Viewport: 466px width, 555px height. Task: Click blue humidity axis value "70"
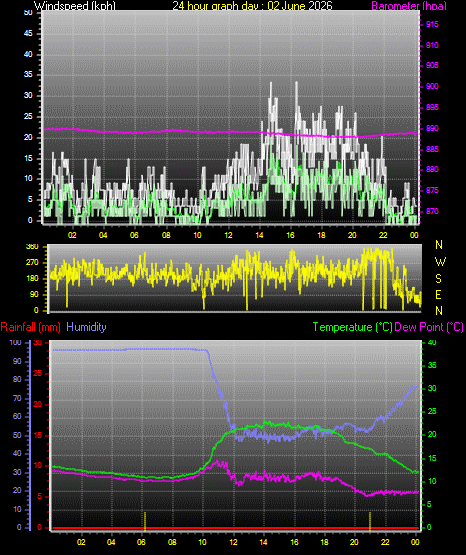pyautogui.click(x=17, y=398)
